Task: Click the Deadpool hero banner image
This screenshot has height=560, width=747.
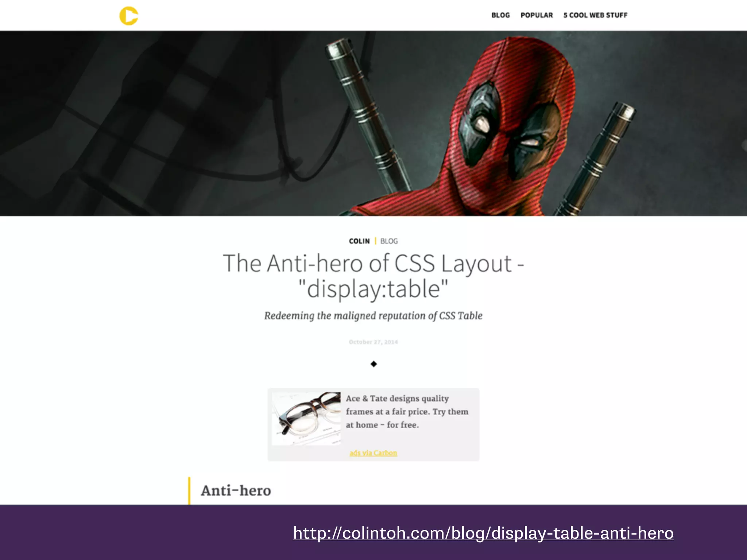Action: click(373, 123)
